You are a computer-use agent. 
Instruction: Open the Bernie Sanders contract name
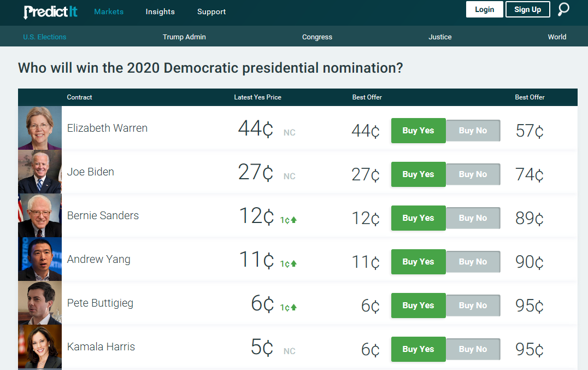pos(103,215)
